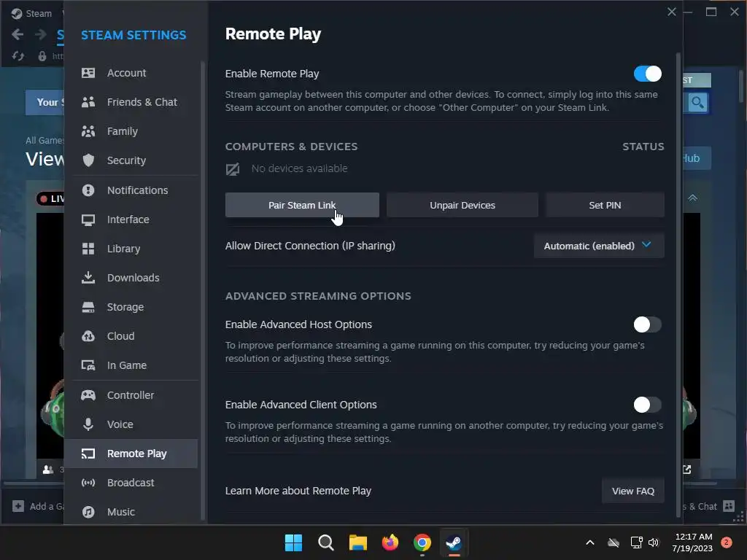Click the In Game overlay icon
Screen dimensions: 747x560
(88, 365)
